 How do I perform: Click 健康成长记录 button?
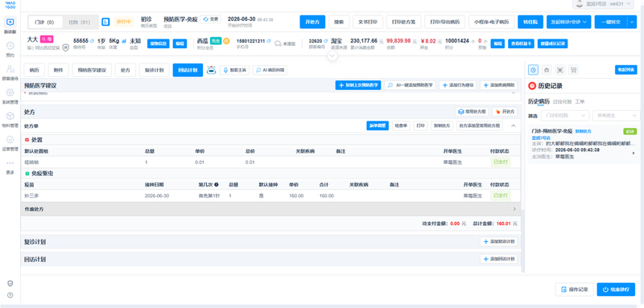click(552, 43)
